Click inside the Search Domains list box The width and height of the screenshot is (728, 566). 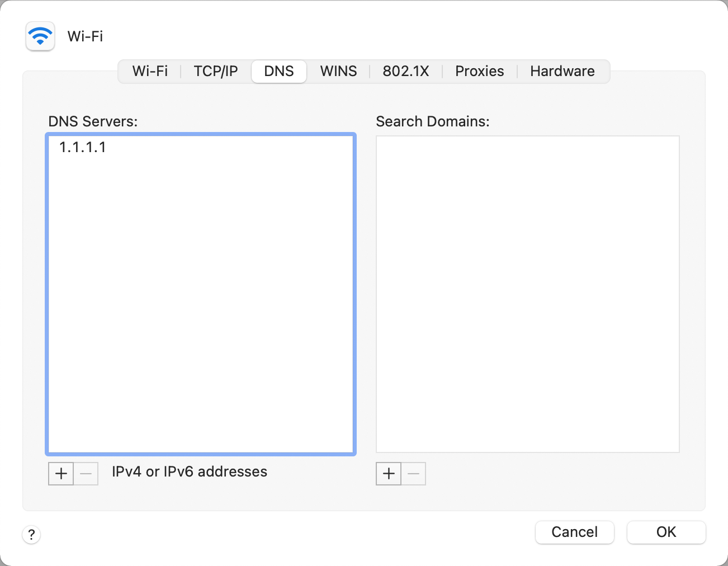tap(527, 294)
